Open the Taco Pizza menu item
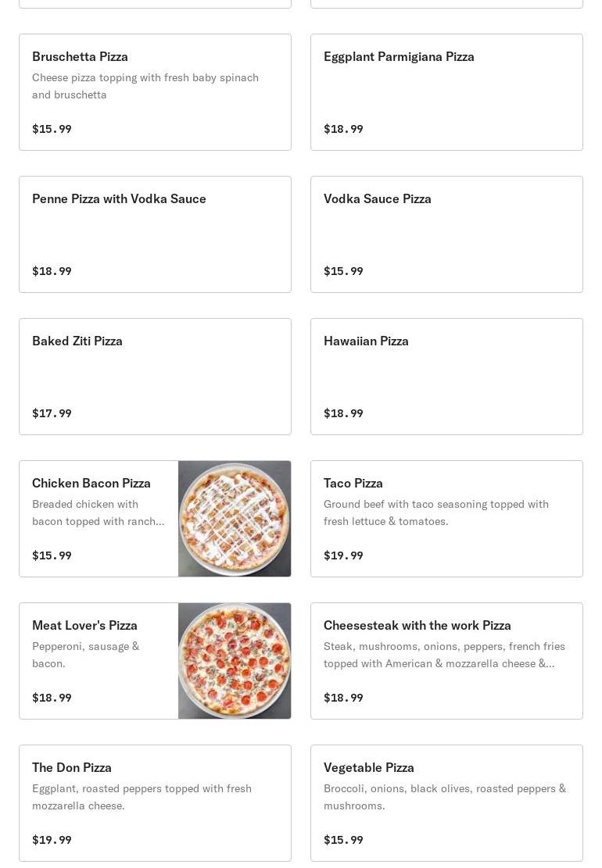This screenshot has width=602, height=868. (x=446, y=519)
